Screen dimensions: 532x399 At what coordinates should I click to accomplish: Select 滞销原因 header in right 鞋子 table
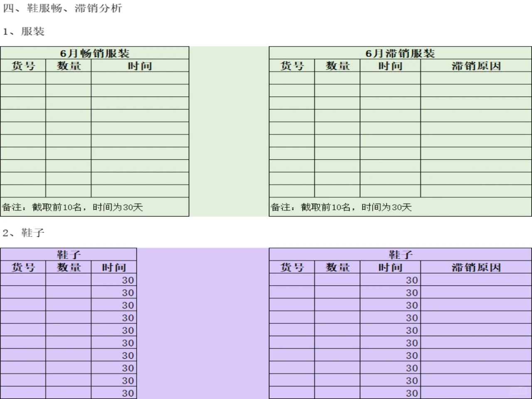pos(476,267)
